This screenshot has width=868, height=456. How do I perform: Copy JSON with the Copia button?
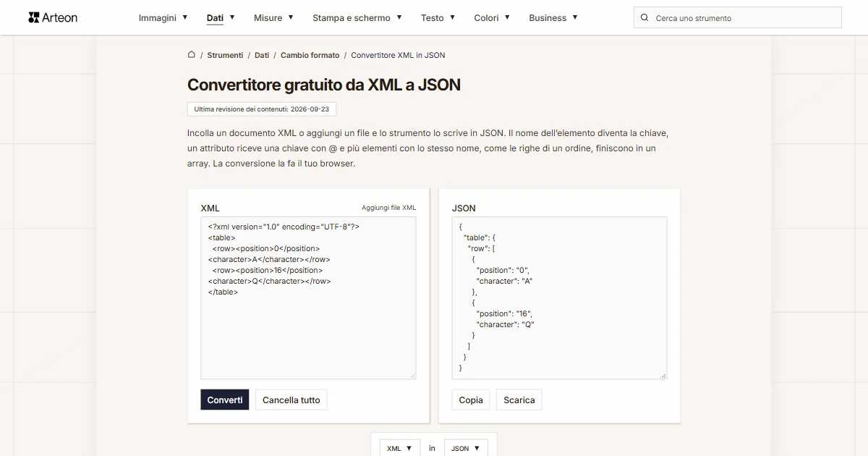471,400
